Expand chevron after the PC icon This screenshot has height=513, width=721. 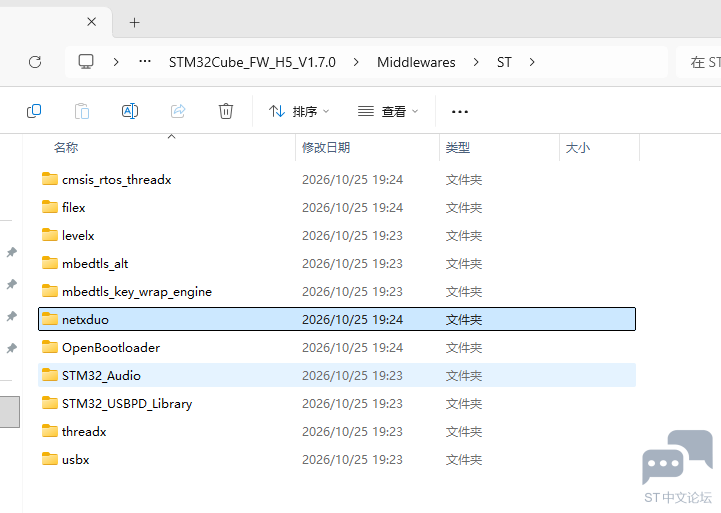(116, 62)
